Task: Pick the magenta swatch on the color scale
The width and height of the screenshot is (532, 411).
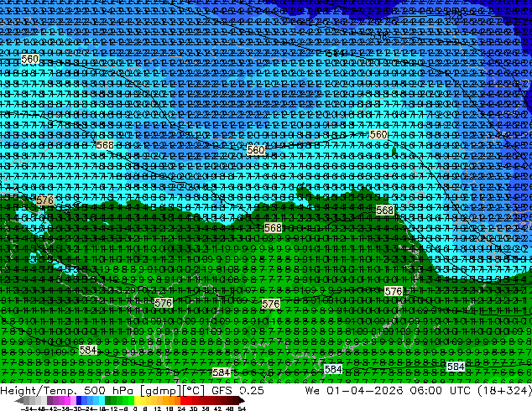Action: pos(67,401)
